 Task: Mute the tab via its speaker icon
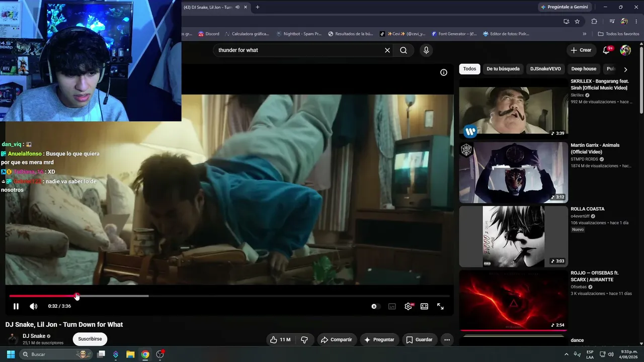237,7
